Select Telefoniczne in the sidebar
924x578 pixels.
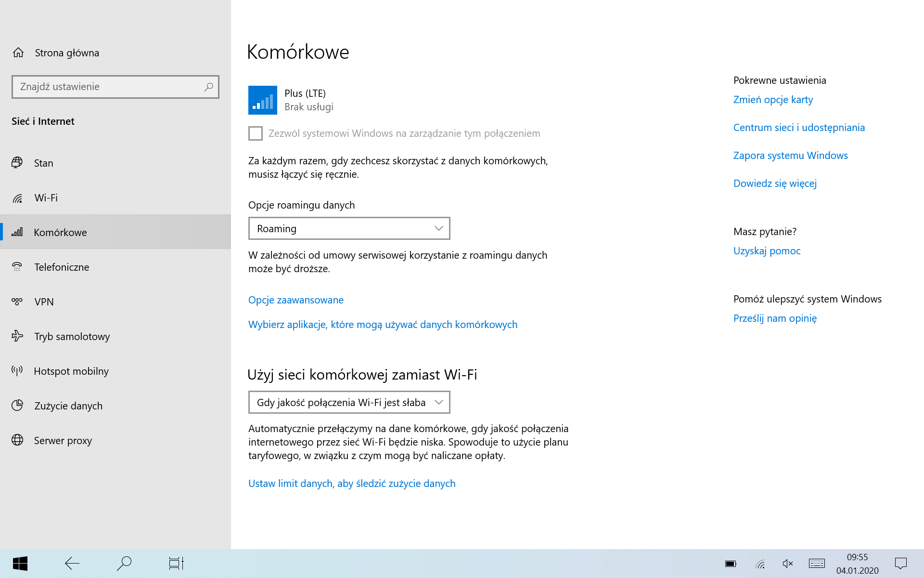tap(62, 267)
